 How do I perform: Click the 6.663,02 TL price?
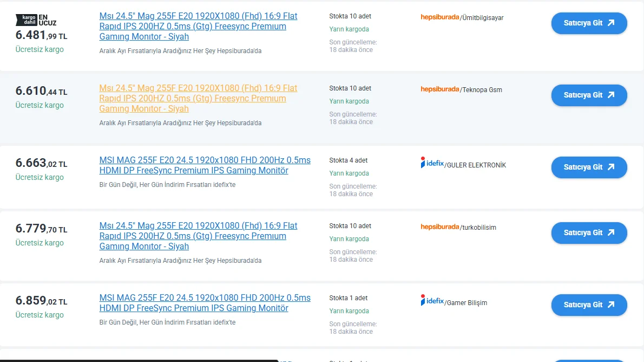coord(41,163)
